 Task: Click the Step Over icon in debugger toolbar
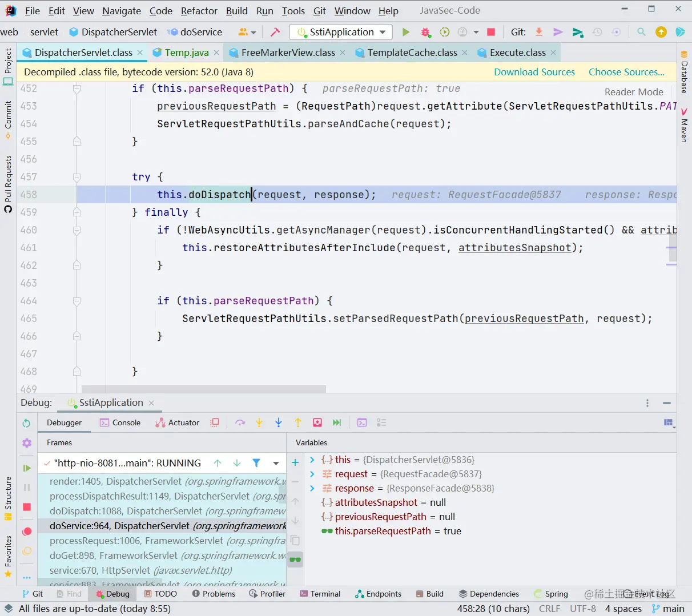240,422
